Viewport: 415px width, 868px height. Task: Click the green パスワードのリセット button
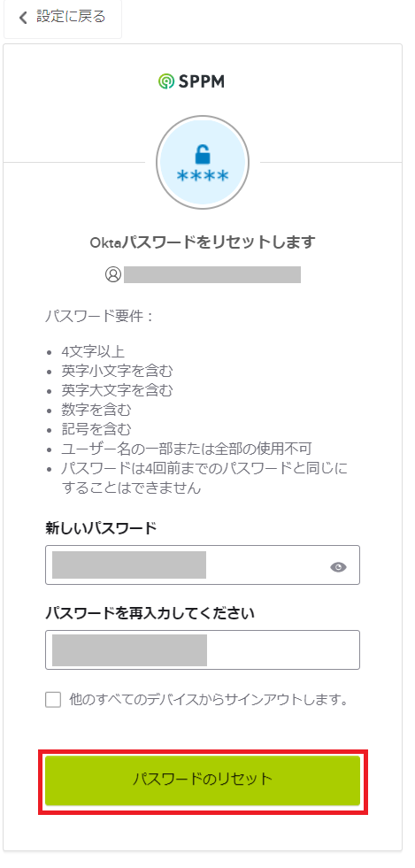[x=203, y=780]
